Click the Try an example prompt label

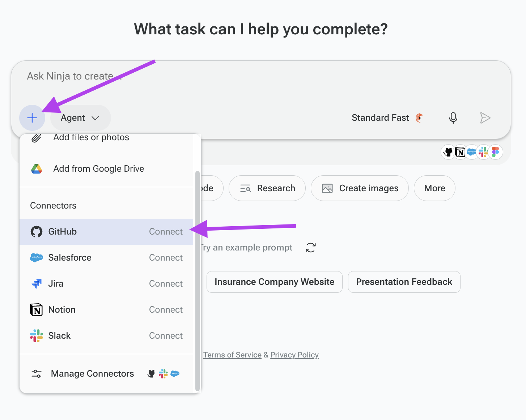[x=247, y=248]
